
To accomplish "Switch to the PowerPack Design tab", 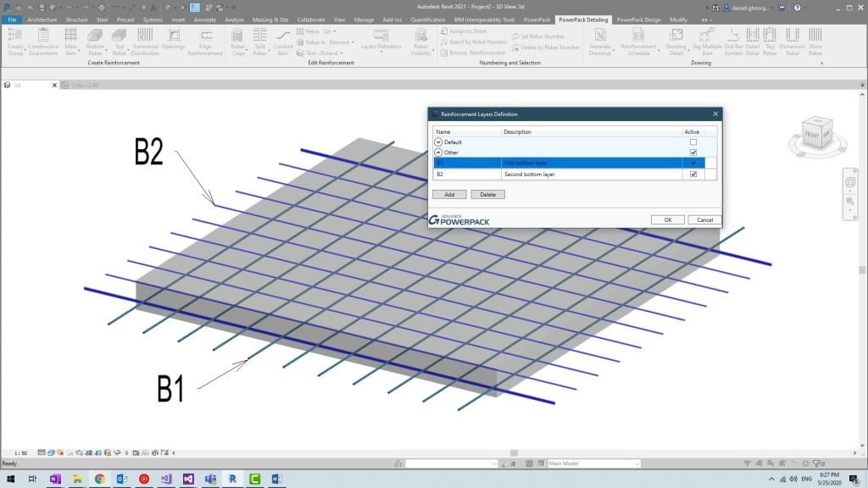I will click(x=638, y=19).
